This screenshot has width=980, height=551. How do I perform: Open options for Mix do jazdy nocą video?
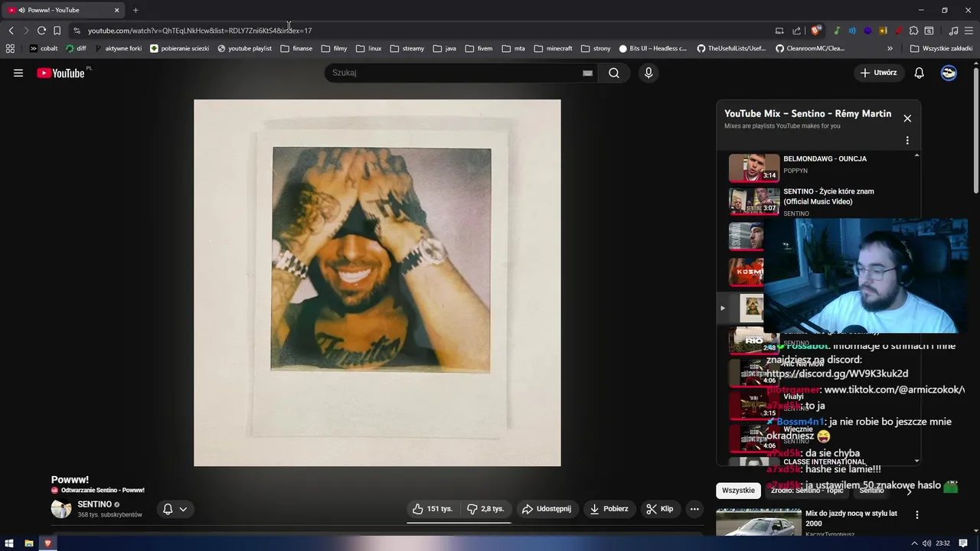tap(916, 515)
